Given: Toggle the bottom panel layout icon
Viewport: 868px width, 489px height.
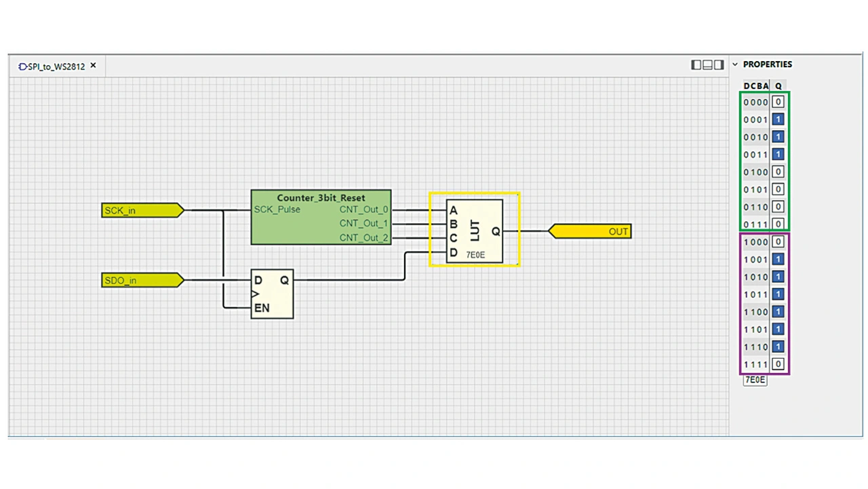Looking at the screenshot, I should pyautogui.click(x=707, y=65).
